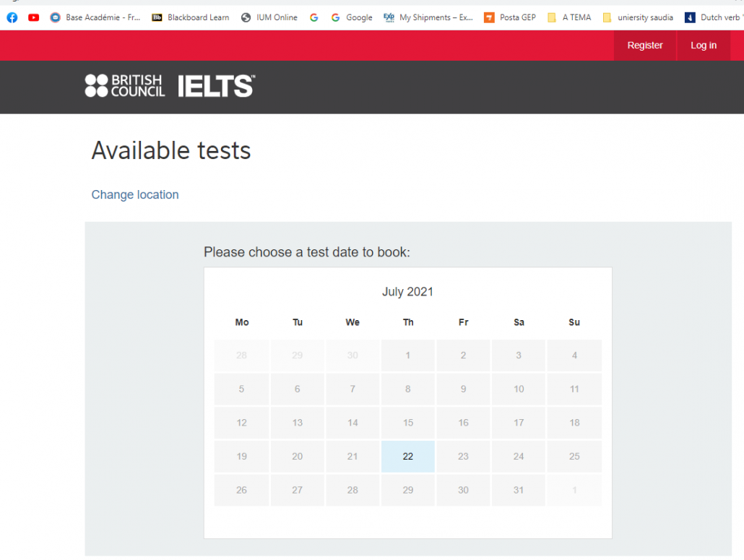Open the YouTube bookmark icon
The image size is (744, 560).
point(34,17)
